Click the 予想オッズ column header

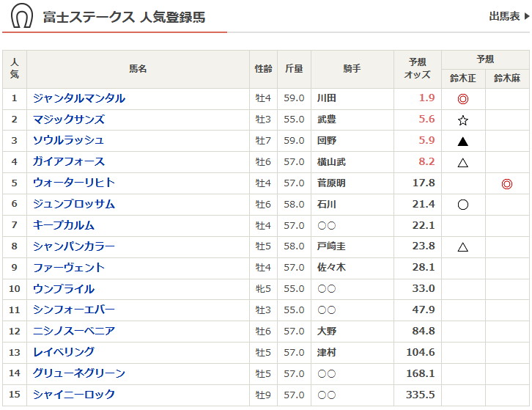pos(418,69)
